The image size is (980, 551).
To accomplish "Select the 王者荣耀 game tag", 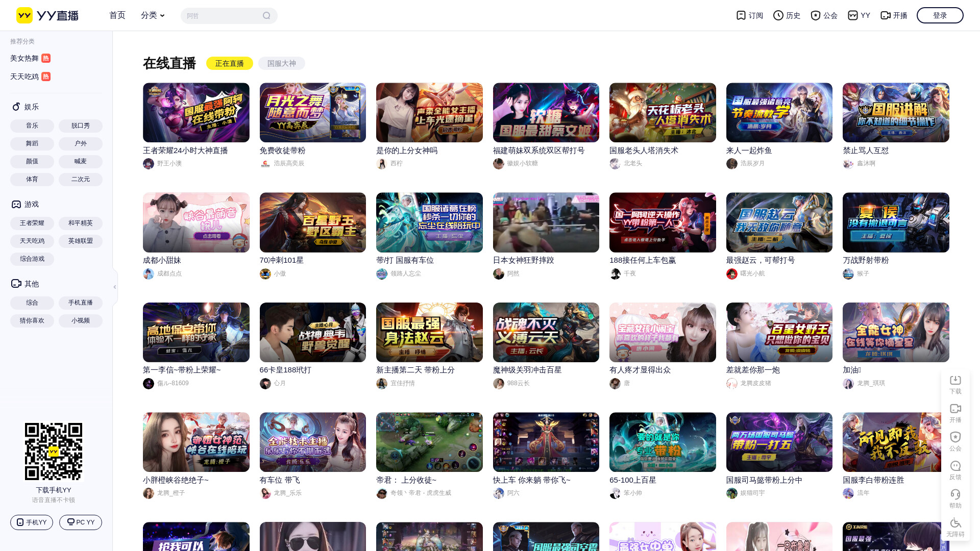I will click(x=32, y=223).
